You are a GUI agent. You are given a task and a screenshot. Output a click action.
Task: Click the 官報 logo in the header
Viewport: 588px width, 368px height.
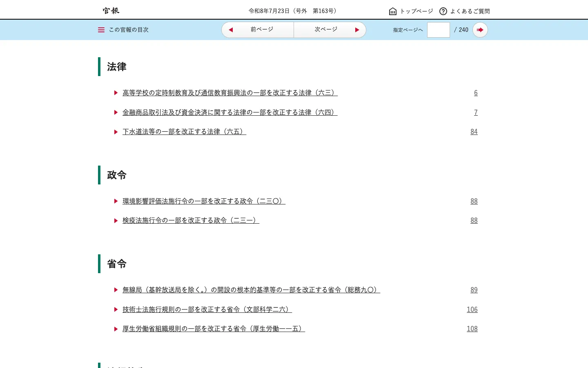[x=111, y=11]
